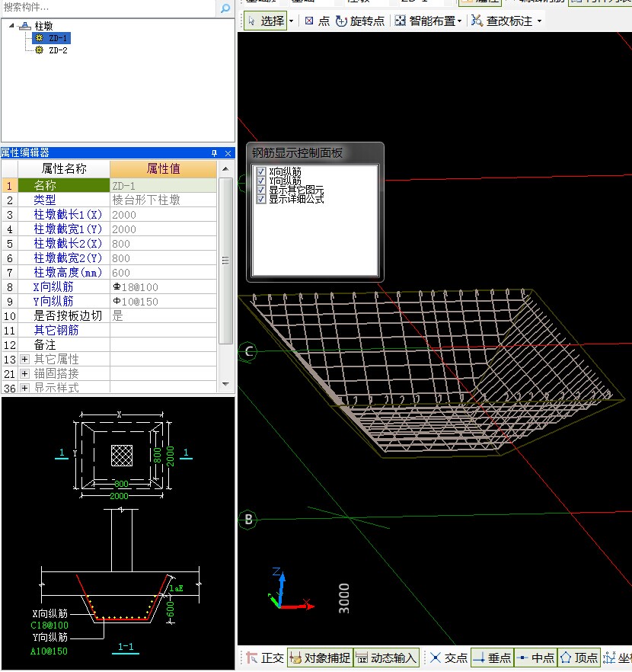Open the 查改标注 dropdown arrow
The height and width of the screenshot is (672, 632).
(x=540, y=21)
